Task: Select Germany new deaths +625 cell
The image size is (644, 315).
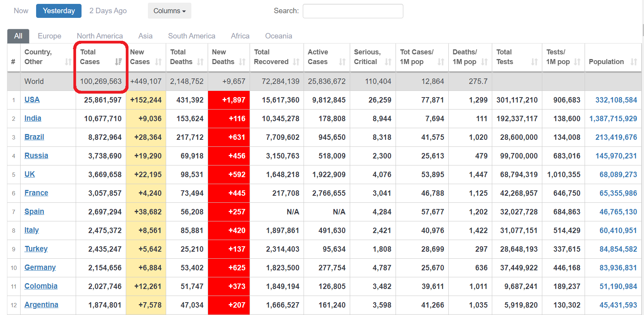Action: pyautogui.click(x=229, y=268)
